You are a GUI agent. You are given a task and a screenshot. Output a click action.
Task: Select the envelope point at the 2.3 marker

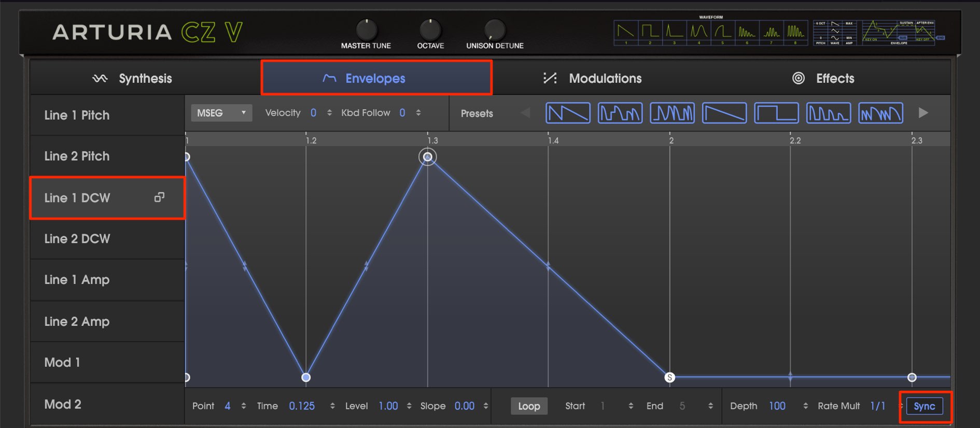(912, 377)
